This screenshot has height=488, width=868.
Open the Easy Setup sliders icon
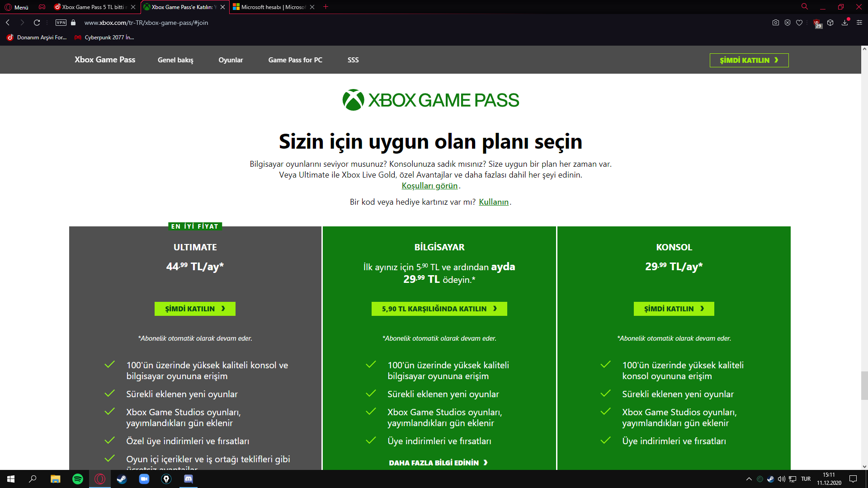[859, 23]
